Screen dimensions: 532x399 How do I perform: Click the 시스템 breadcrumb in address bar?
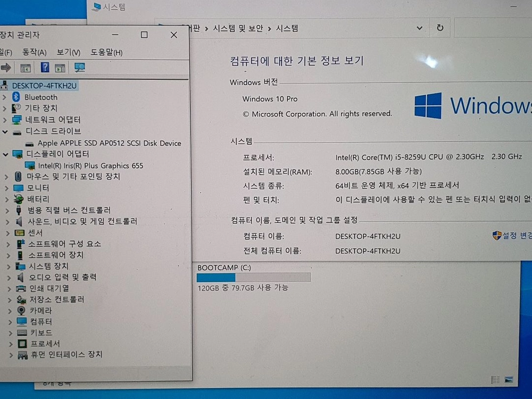[x=287, y=28]
